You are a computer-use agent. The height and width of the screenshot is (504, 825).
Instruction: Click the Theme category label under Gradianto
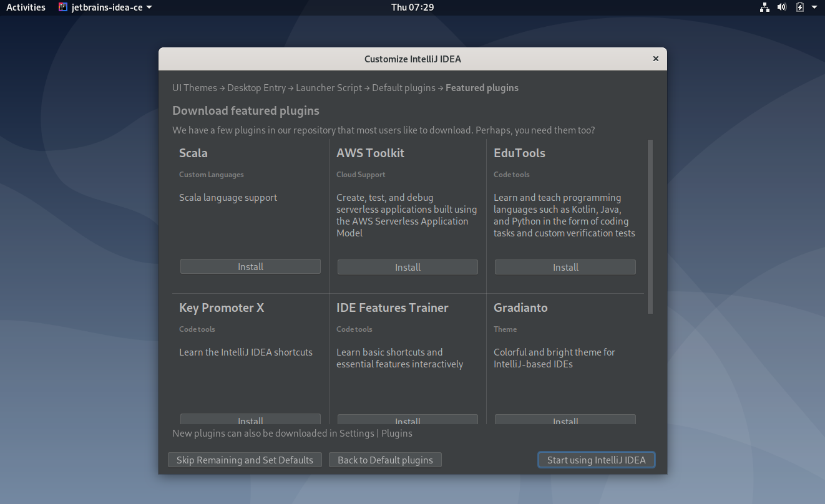pyautogui.click(x=505, y=329)
